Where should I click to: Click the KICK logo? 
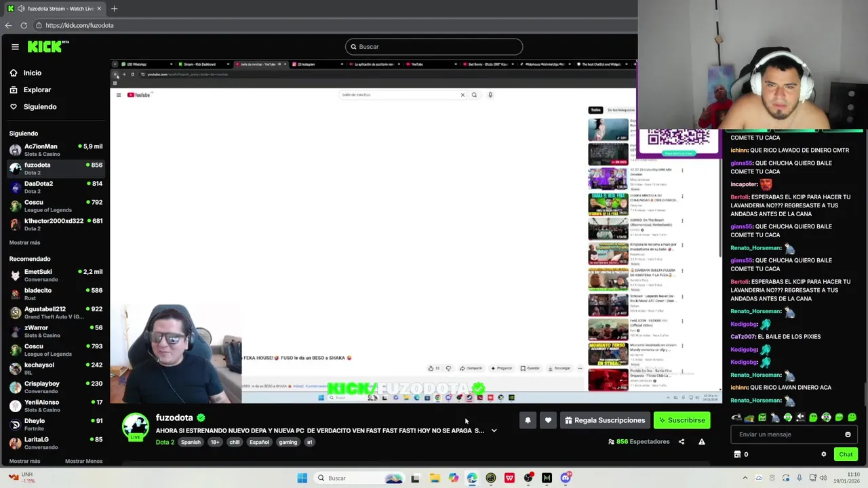48,47
